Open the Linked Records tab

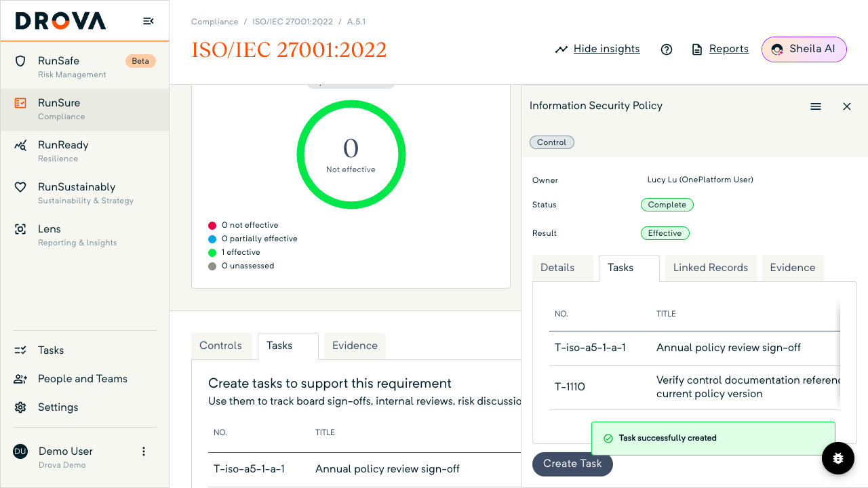pos(711,268)
